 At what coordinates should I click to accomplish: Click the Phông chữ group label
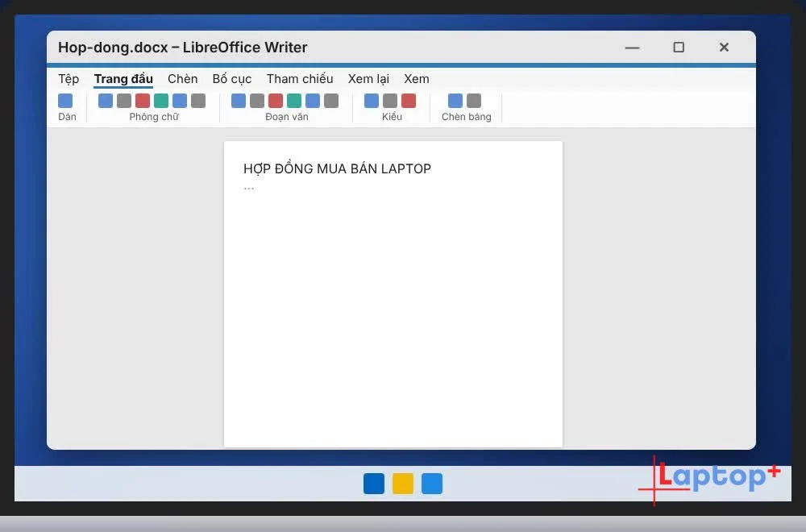(x=154, y=117)
